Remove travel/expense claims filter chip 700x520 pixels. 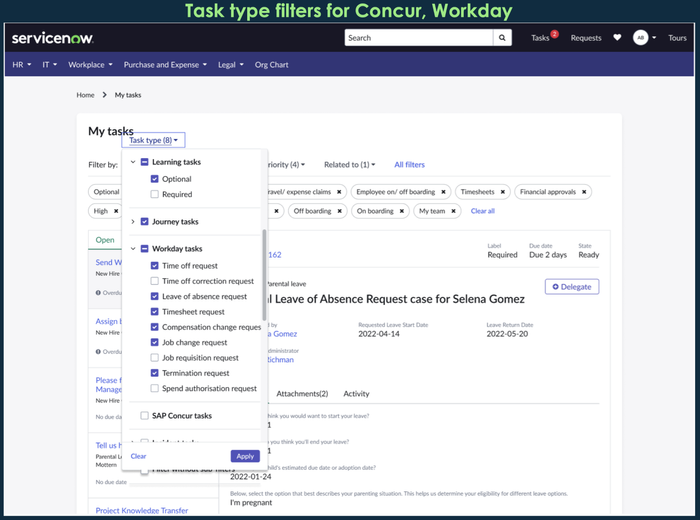point(339,192)
